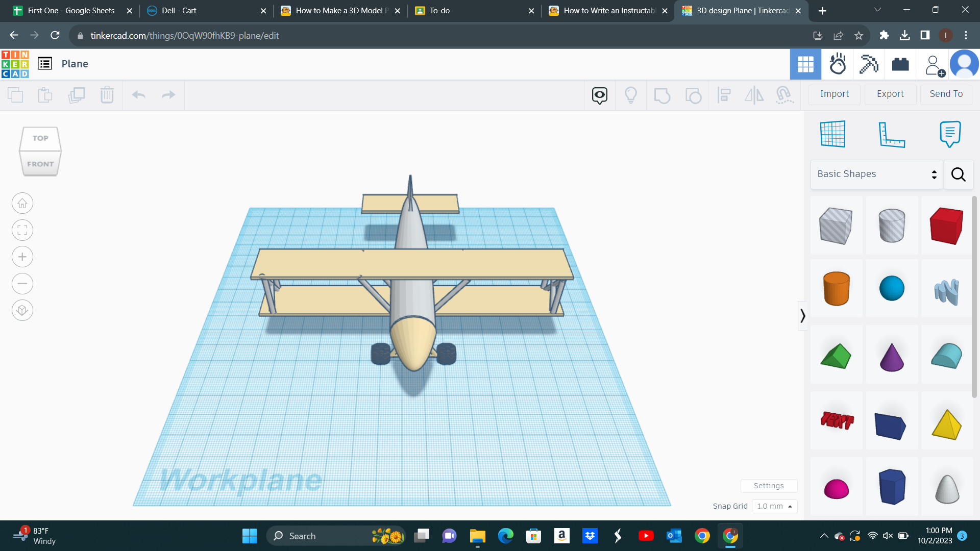The width and height of the screenshot is (980, 551).
Task: Click the Import button
Action: point(835,94)
